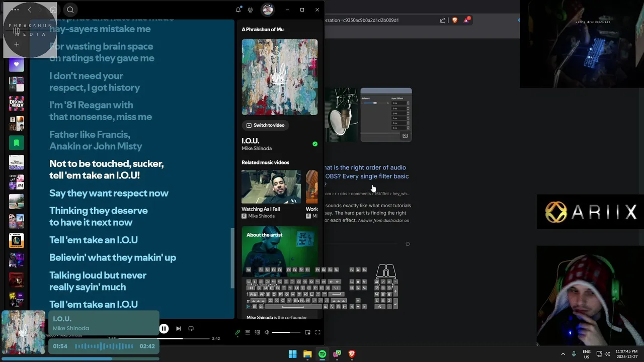Toggle repeat for playback
The width and height of the screenshot is (644, 362).
click(191, 328)
